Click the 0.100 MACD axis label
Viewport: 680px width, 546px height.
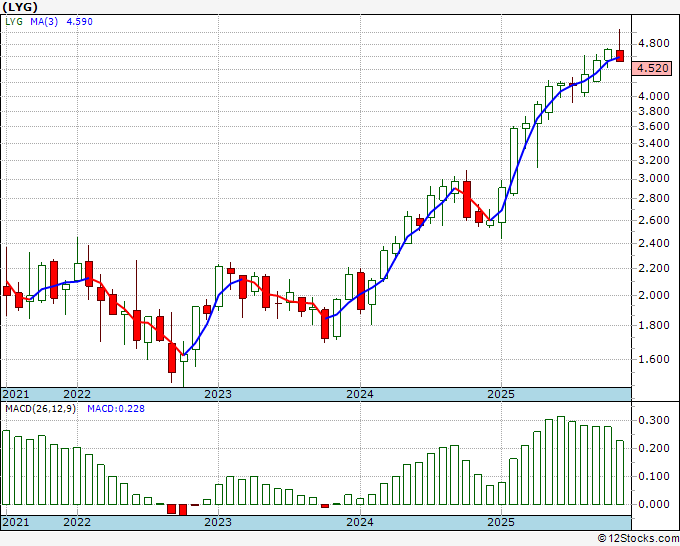pos(654,476)
